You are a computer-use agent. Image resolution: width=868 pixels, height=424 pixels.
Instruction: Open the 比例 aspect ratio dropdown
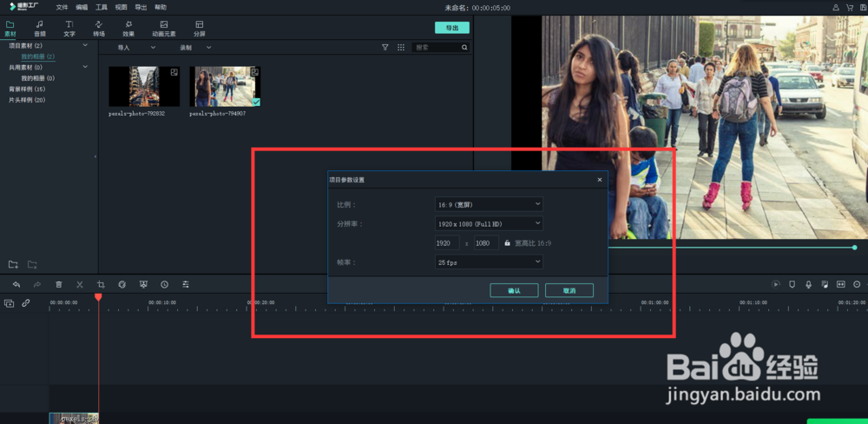pos(489,204)
